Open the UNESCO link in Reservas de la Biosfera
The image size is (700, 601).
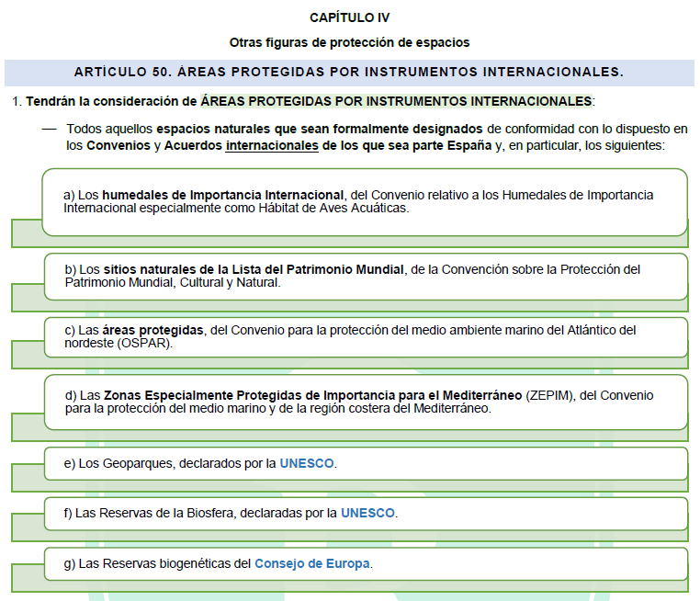click(367, 513)
